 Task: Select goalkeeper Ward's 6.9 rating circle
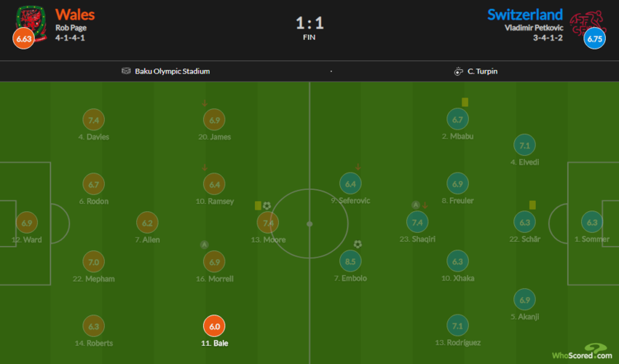[x=28, y=223]
